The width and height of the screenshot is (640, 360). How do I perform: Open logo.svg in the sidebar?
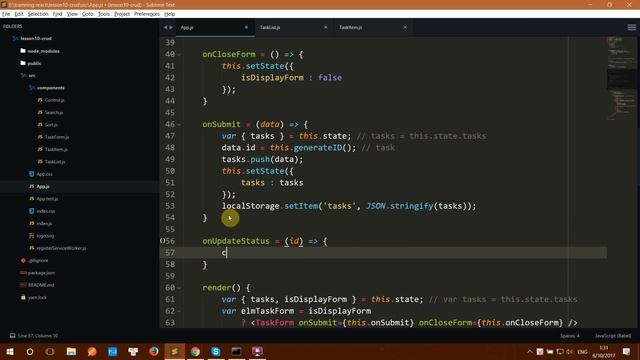click(45, 236)
